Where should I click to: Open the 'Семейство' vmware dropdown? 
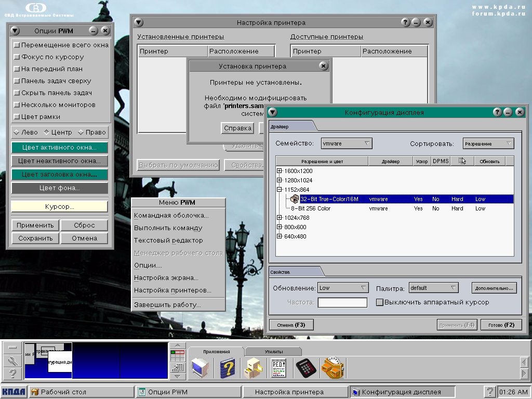click(x=346, y=143)
